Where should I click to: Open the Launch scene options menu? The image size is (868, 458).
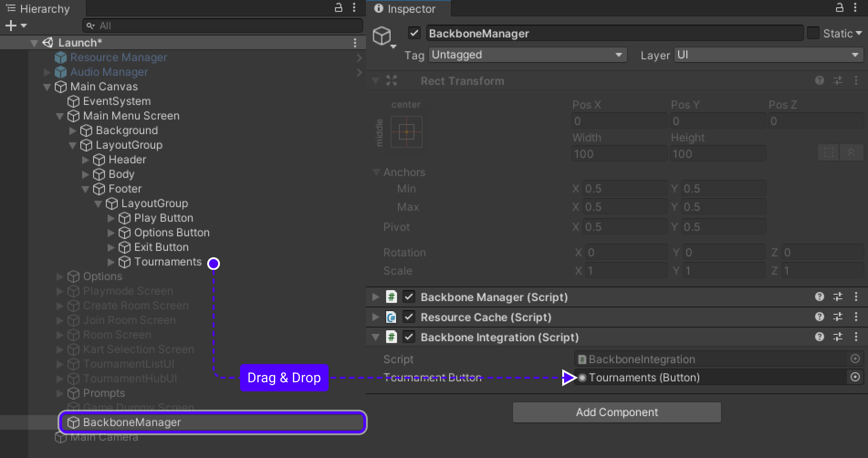[355, 43]
